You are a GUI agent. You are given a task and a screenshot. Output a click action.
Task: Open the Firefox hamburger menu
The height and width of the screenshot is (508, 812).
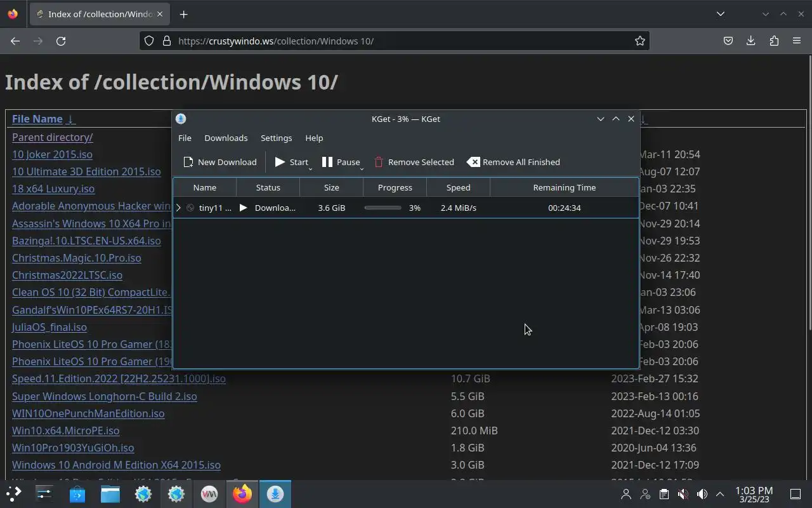(x=797, y=41)
